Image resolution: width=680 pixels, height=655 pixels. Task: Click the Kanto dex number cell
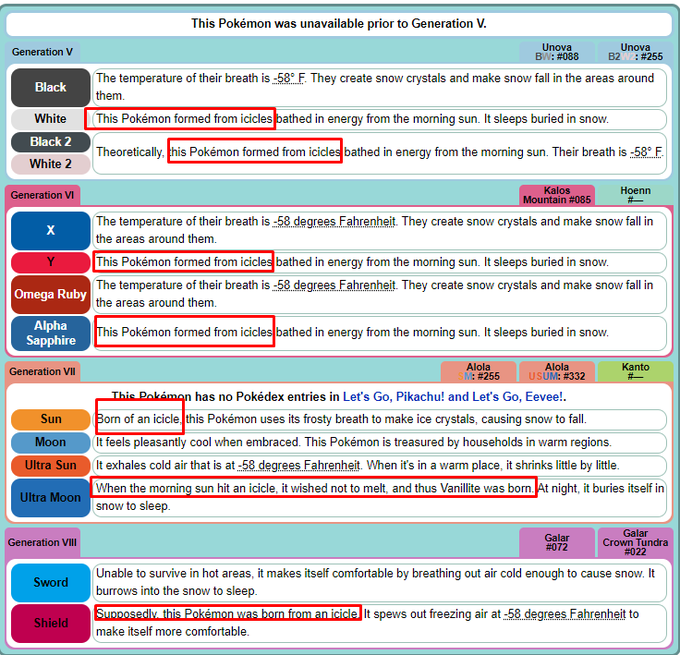(635, 372)
